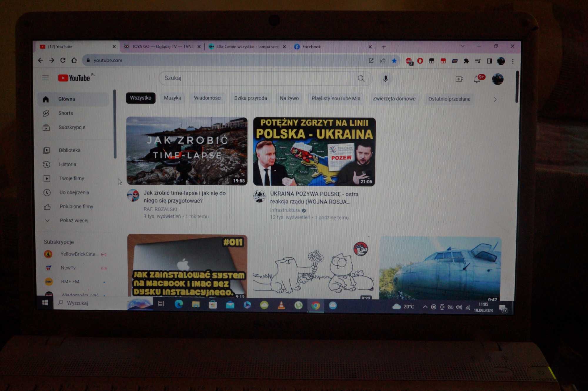Click the search magnifier button
The image size is (588, 391).
(361, 78)
